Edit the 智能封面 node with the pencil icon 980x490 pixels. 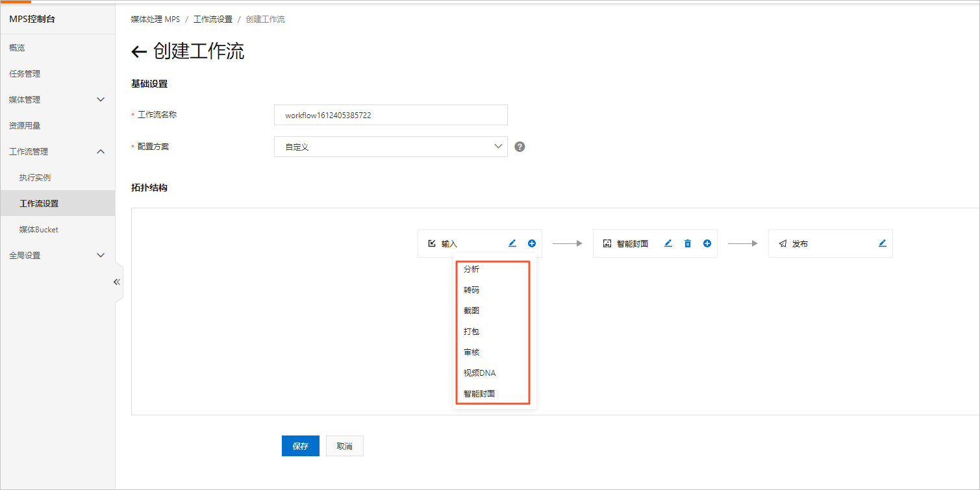668,243
